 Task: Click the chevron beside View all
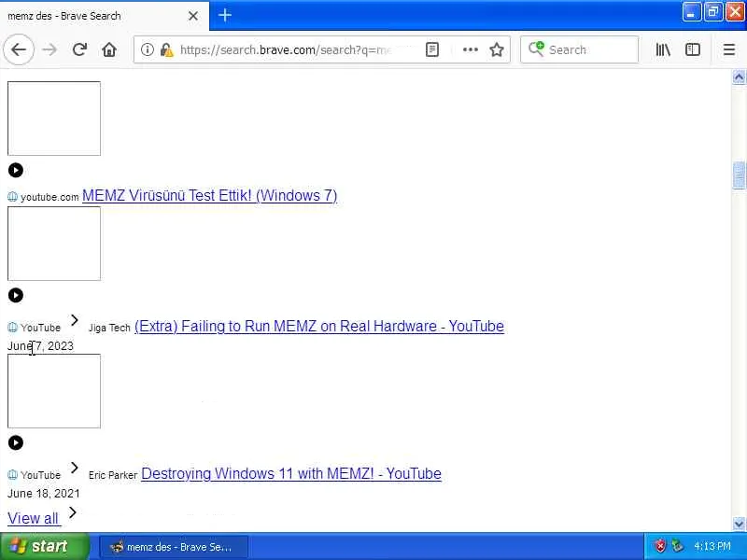pos(73,512)
